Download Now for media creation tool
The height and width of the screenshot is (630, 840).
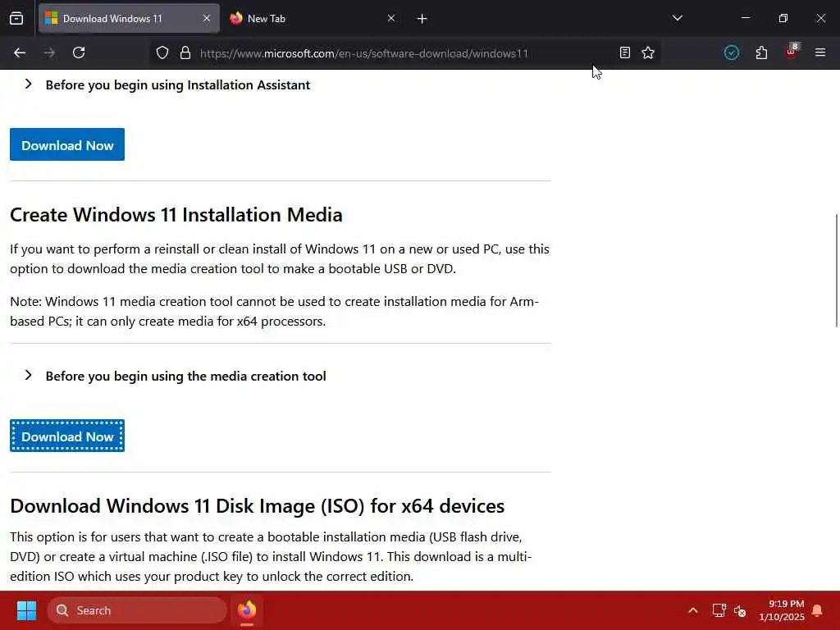pyautogui.click(x=67, y=436)
